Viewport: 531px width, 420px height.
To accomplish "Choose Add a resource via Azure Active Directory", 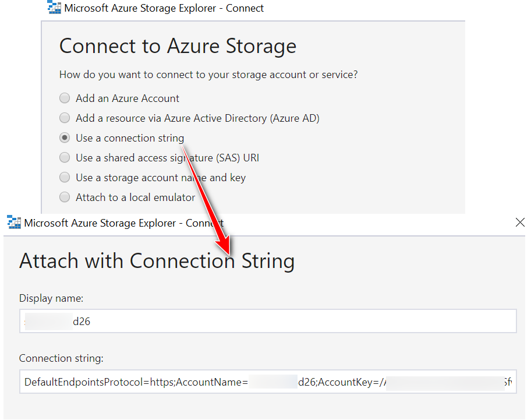I will [65, 118].
